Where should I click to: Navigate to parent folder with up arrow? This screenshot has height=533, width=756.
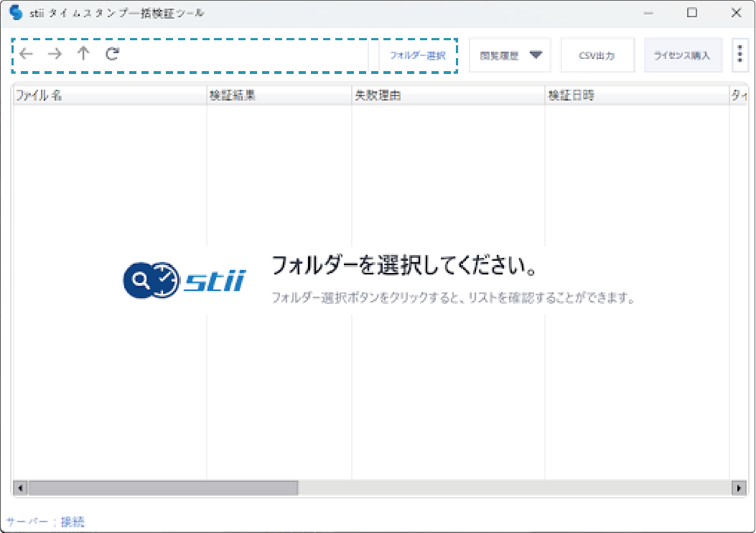click(83, 54)
